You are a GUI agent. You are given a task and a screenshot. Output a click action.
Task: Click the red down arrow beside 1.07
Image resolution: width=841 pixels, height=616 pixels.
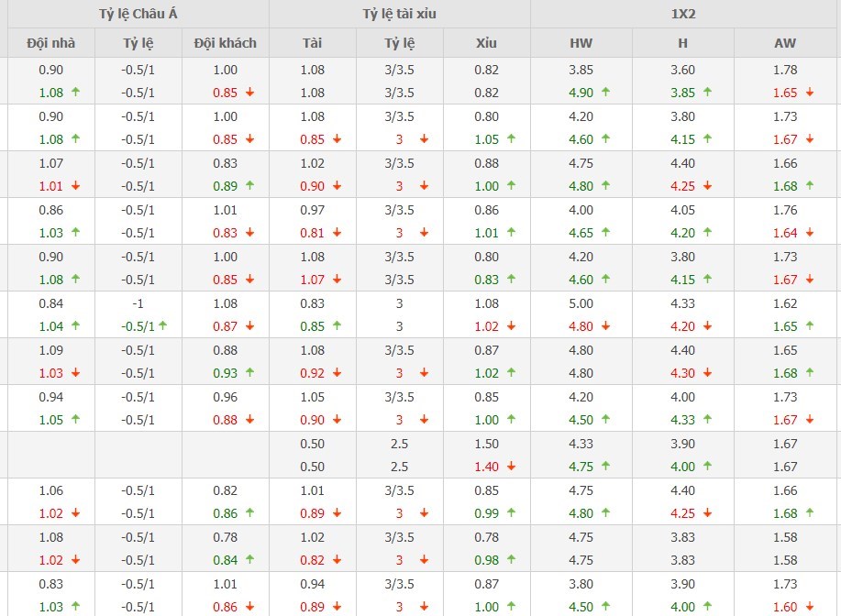pos(337,280)
